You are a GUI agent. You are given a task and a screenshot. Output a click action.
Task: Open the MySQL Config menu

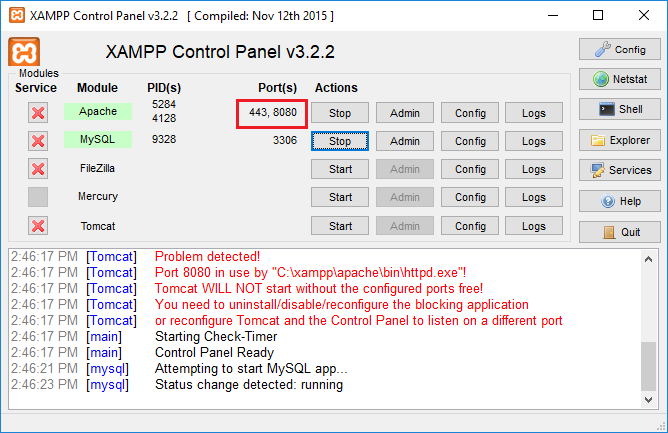[x=470, y=141]
